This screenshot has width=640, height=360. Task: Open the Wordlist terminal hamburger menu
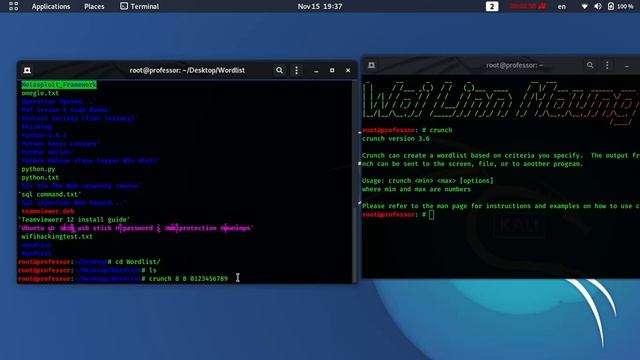(x=296, y=70)
